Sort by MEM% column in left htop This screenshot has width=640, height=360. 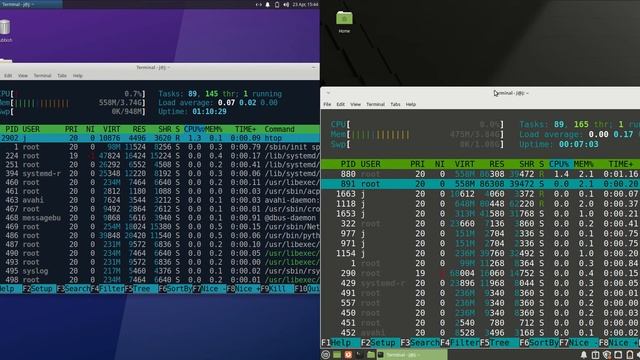coord(213,129)
